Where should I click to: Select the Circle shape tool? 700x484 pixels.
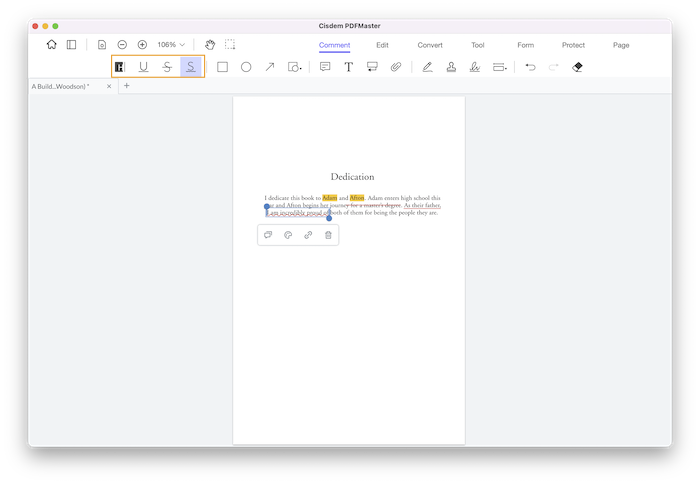tap(246, 67)
